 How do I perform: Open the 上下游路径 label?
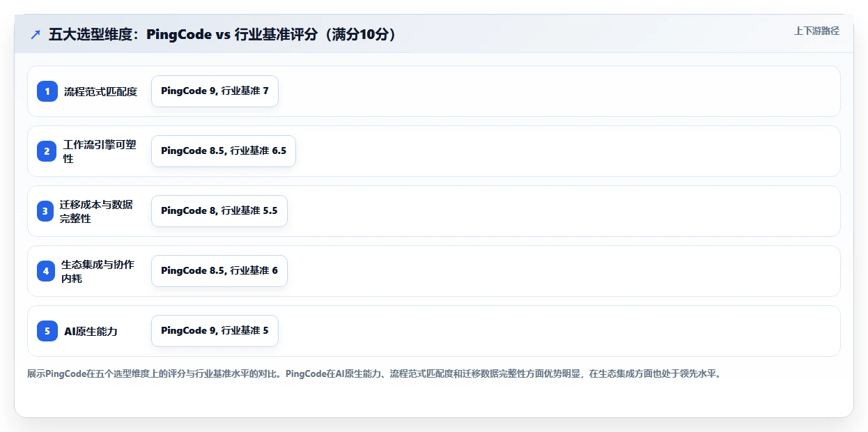click(x=816, y=31)
